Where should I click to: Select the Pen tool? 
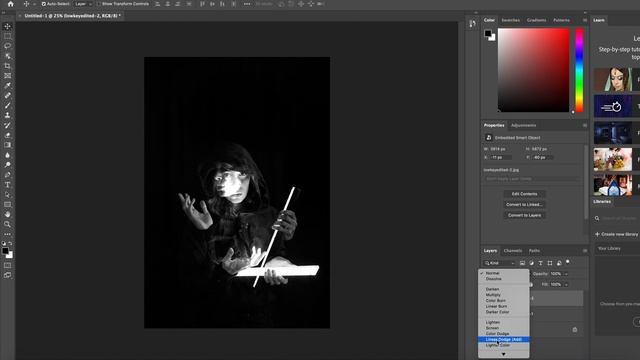[7, 175]
